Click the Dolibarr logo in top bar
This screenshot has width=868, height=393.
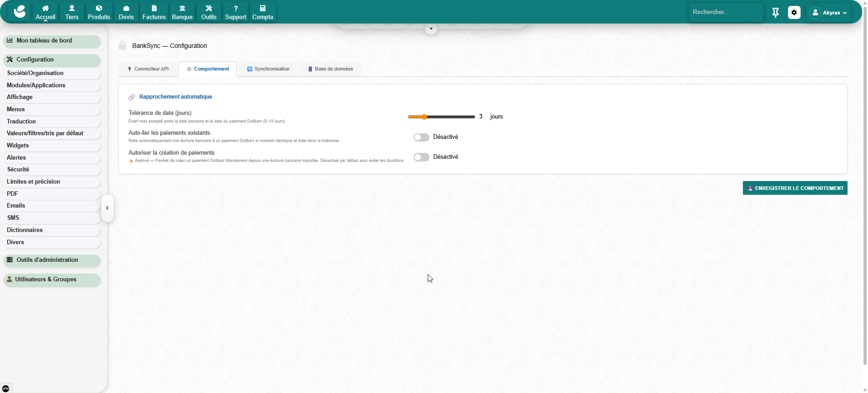[19, 12]
